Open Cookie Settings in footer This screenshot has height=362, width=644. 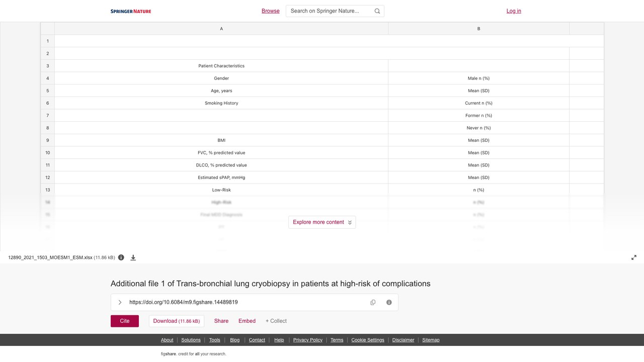coord(368,340)
